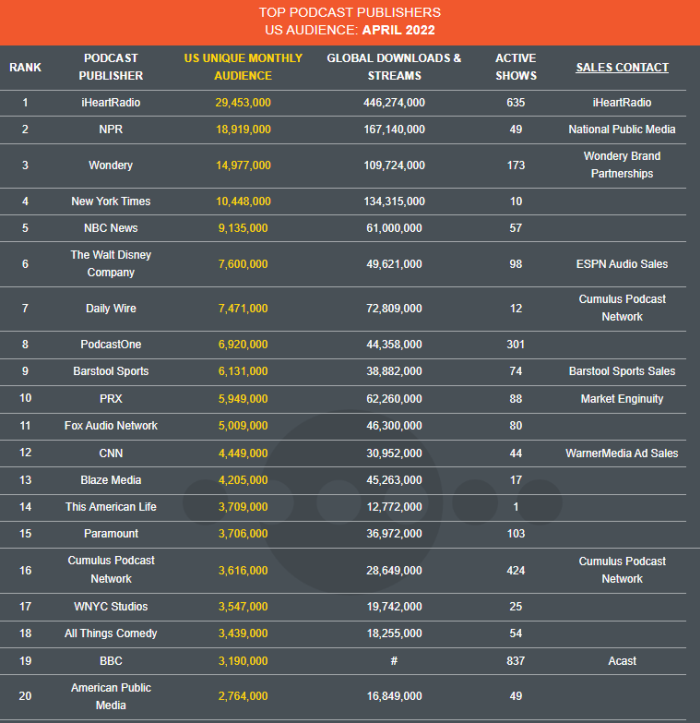Click the National Public Media contact
700x723 pixels.
[622, 130]
